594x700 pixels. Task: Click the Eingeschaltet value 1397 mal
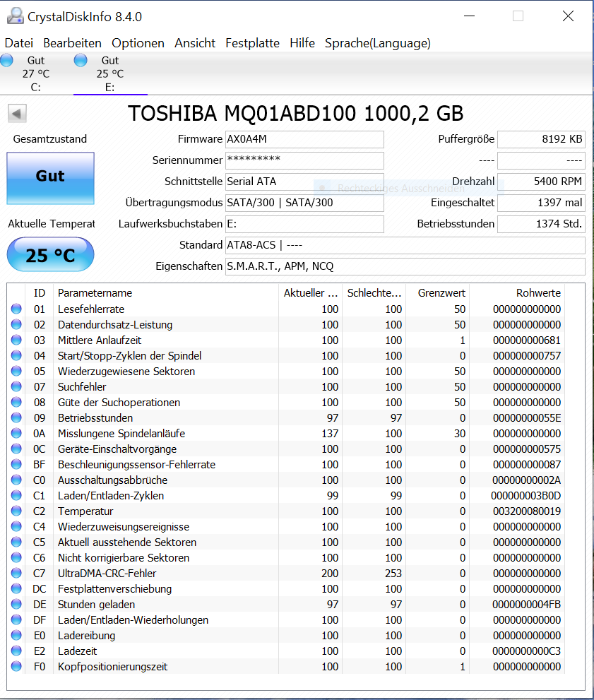pyautogui.click(x=541, y=203)
